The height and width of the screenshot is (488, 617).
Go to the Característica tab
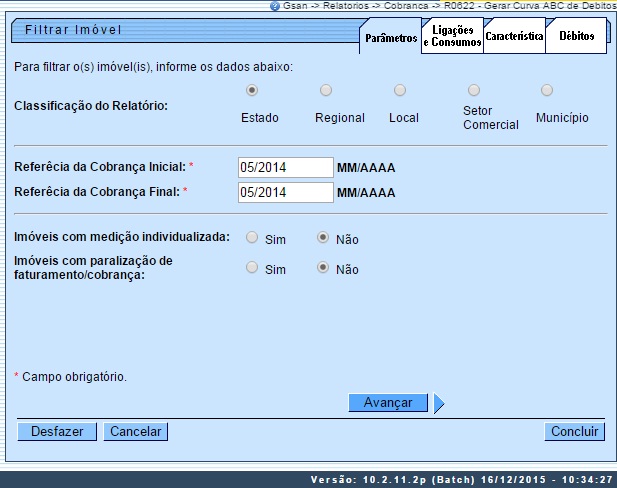pyautogui.click(x=514, y=37)
